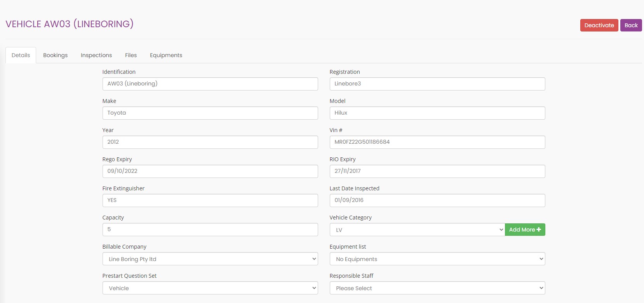This screenshot has width=644, height=303.
Task: Click the Add More plus button
Action: (525, 230)
